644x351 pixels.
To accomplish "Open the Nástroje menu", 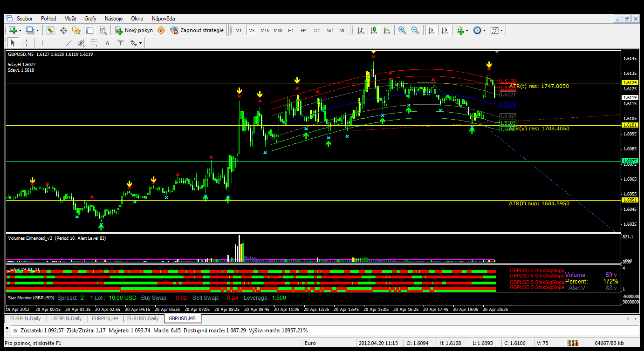I will pyautogui.click(x=114, y=19).
